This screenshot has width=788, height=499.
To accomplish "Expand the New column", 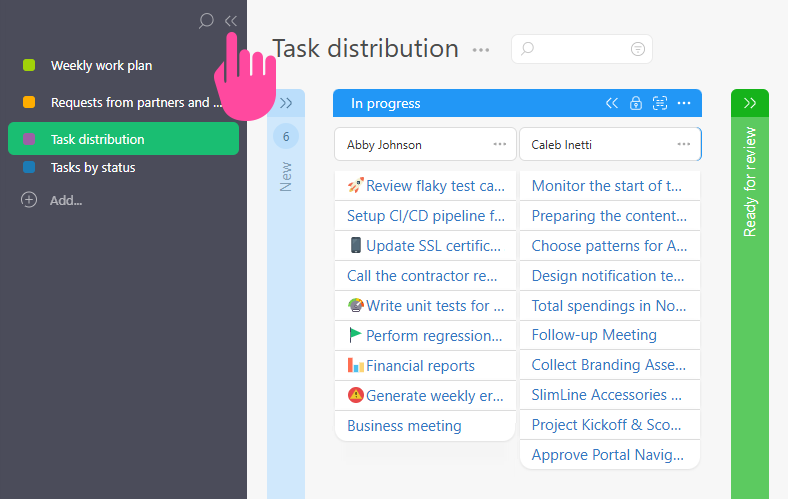I will coord(286,103).
